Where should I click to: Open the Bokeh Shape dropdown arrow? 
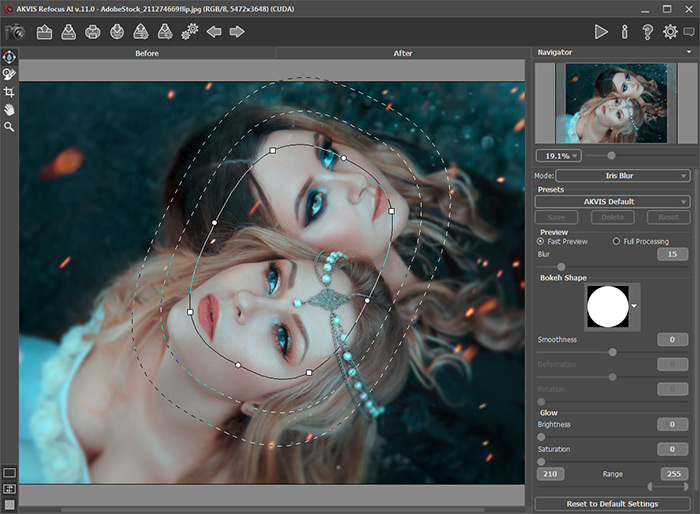634,306
